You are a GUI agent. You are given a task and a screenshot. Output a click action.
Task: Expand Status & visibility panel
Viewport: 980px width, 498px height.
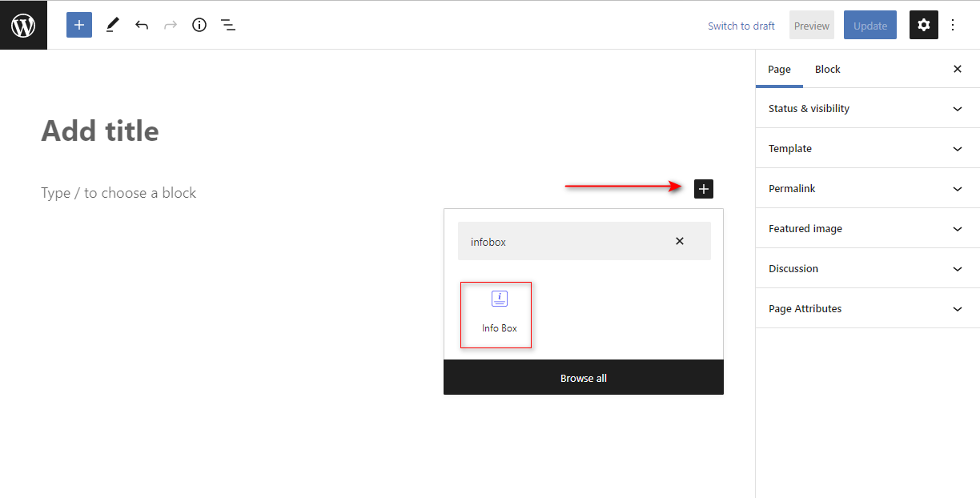[x=868, y=108]
